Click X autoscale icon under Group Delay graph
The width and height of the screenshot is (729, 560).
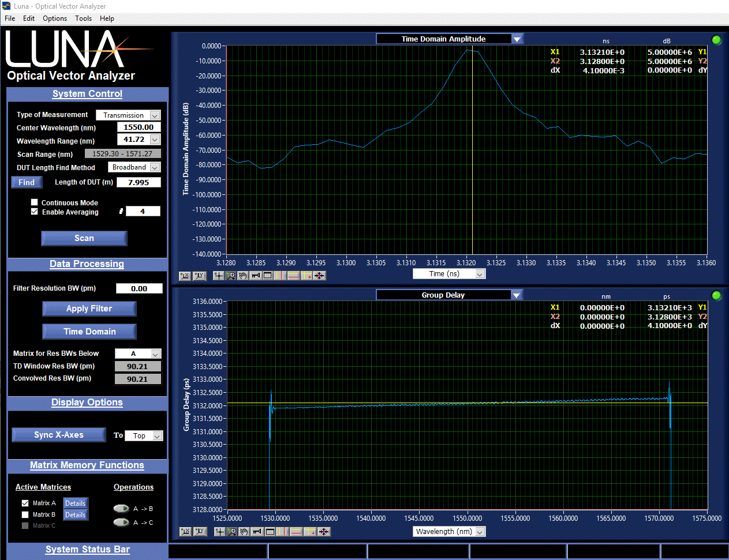tap(185, 532)
